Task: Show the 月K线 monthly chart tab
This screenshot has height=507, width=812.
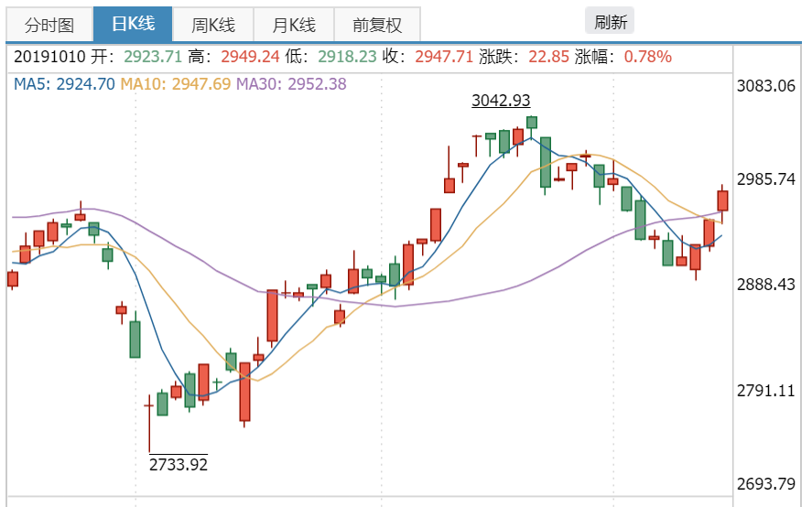Action: [293, 25]
